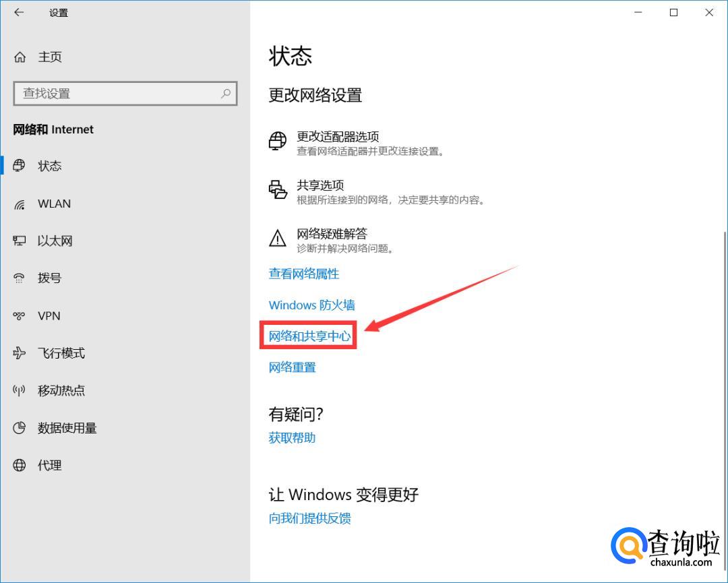Open 共享选项
Screen dimensions: 728x583
[320, 185]
